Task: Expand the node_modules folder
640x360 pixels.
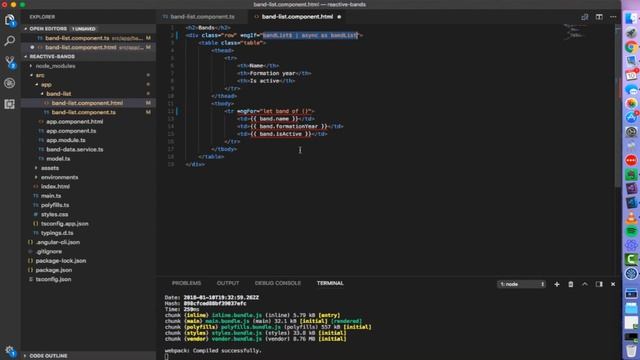Action: [x=56, y=66]
